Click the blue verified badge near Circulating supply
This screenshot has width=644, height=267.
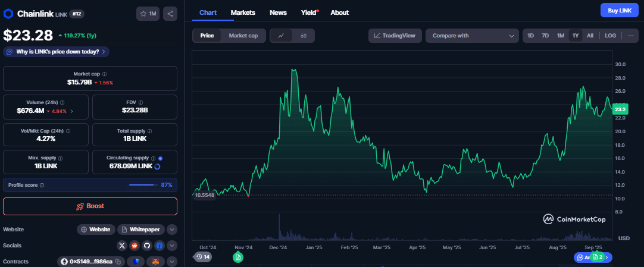point(160,158)
